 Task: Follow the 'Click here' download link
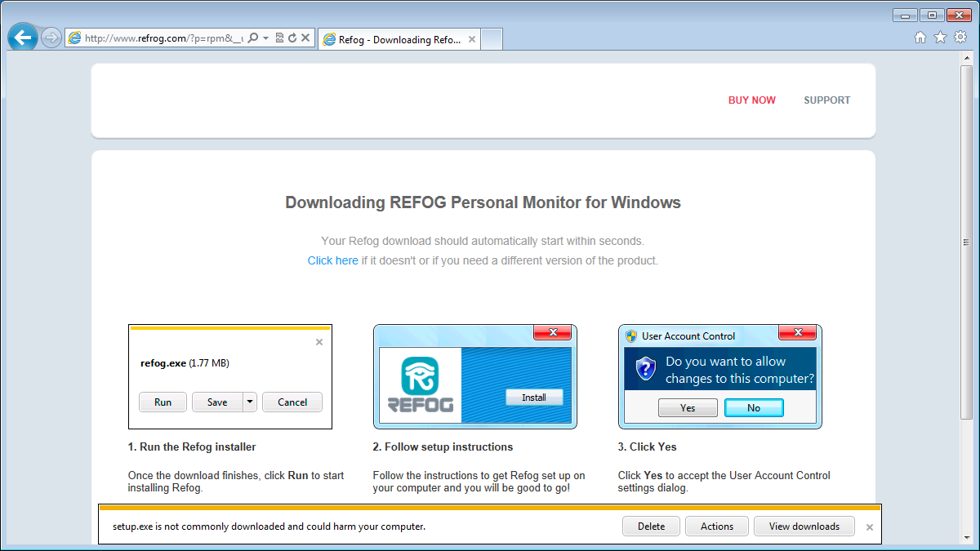click(332, 261)
